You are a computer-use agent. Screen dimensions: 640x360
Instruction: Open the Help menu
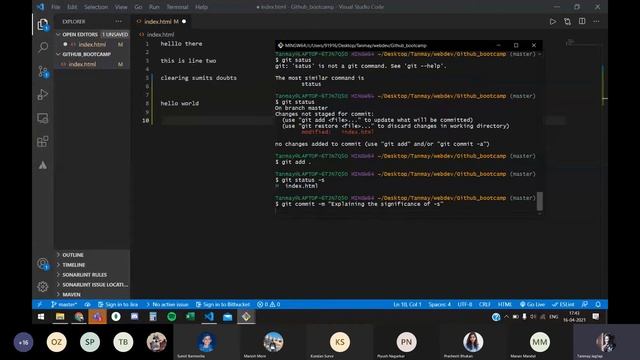point(201,7)
